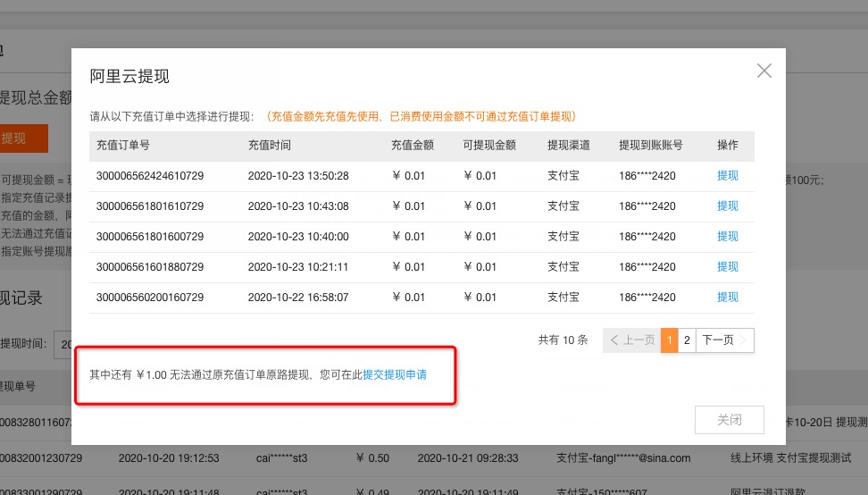
Task: Click 提现 for order 300006561801610729
Action: tap(728, 206)
